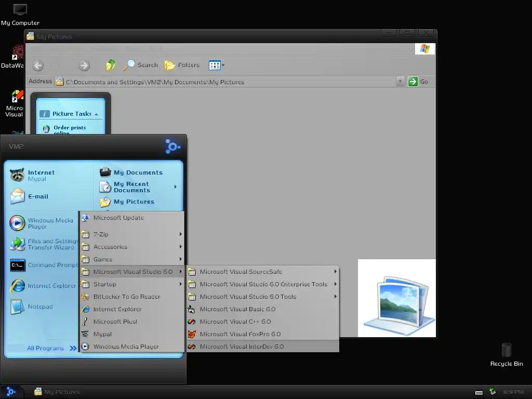Viewport: 532px width, 399px height.
Task: Go up one folder level
Action: [110, 65]
